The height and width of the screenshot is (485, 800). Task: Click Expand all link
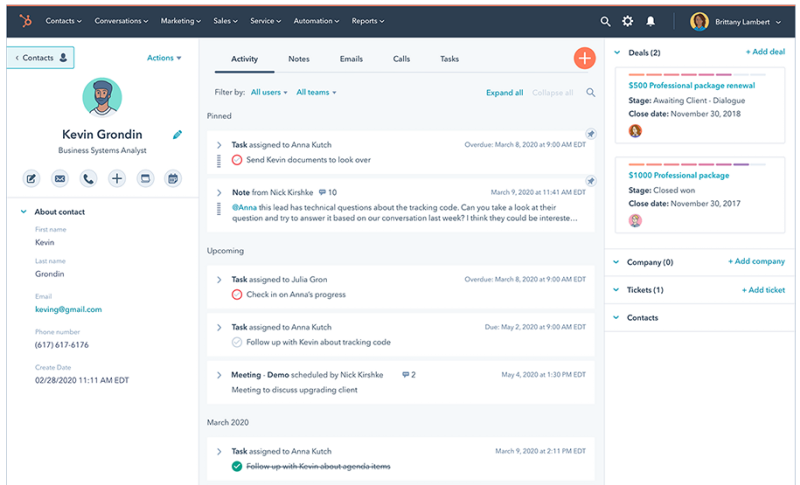(x=505, y=92)
